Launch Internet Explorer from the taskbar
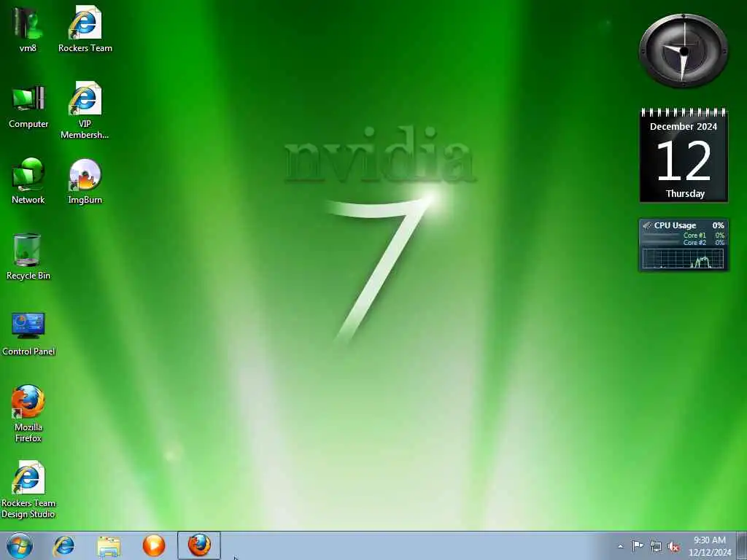Screen dimensions: 747x560 click(63, 545)
